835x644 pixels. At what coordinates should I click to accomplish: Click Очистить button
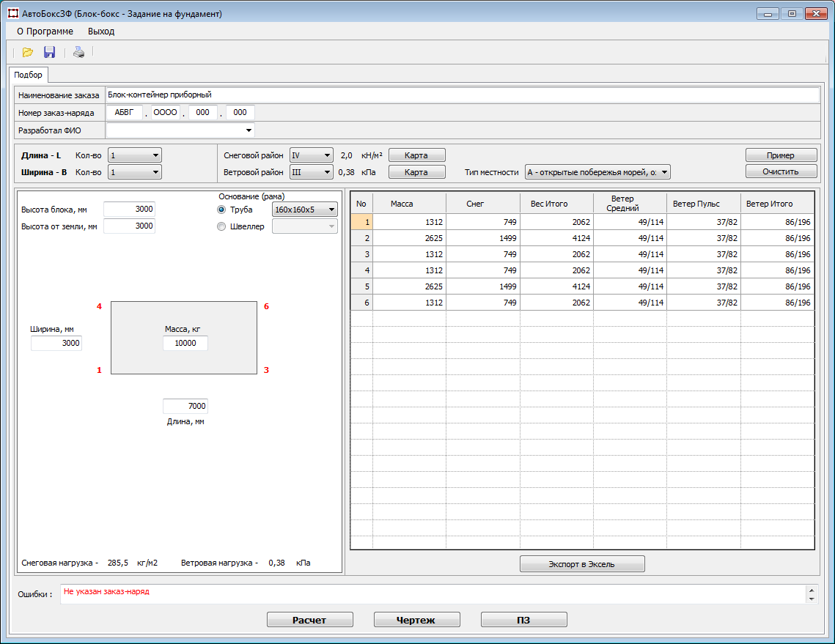[781, 171]
